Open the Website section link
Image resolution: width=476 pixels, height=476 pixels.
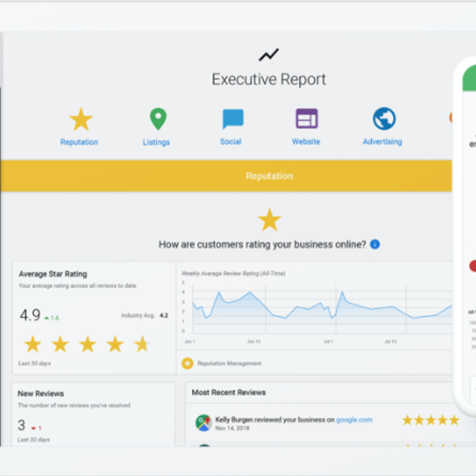pyautogui.click(x=306, y=142)
